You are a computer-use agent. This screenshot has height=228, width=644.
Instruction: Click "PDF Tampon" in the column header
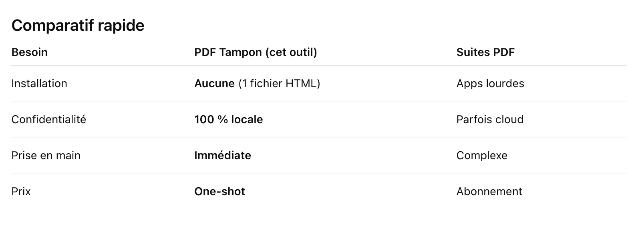coord(228,52)
